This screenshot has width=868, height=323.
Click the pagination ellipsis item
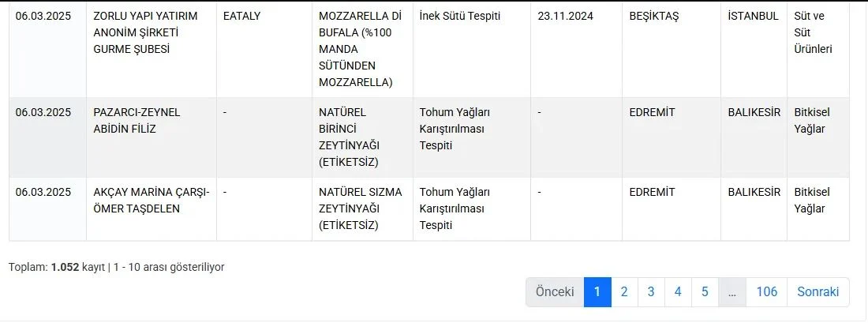pyautogui.click(x=732, y=292)
